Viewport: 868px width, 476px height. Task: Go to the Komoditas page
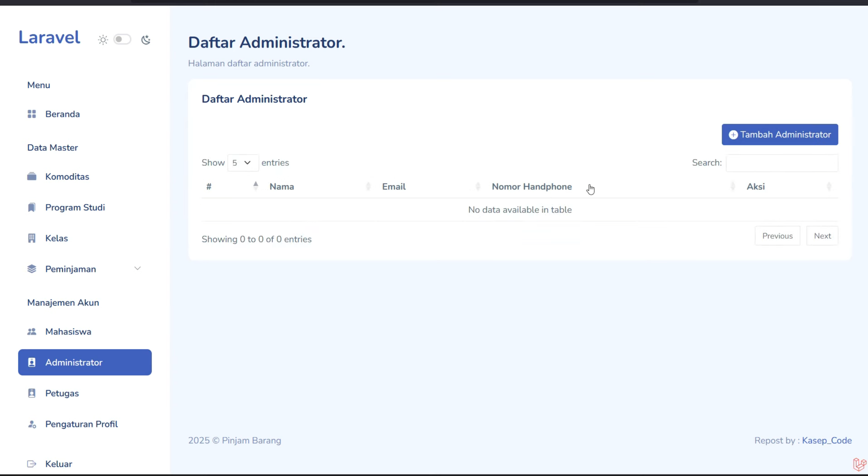pyautogui.click(x=85, y=177)
